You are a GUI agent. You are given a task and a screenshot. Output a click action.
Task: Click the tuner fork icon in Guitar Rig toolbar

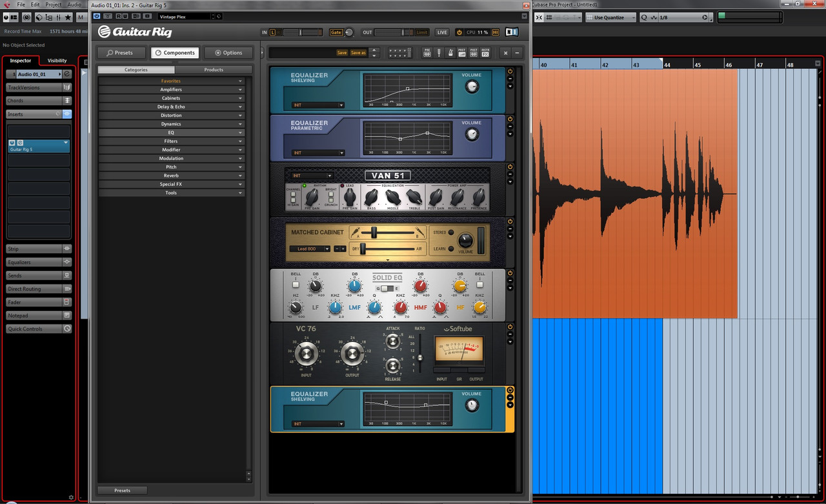[438, 53]
